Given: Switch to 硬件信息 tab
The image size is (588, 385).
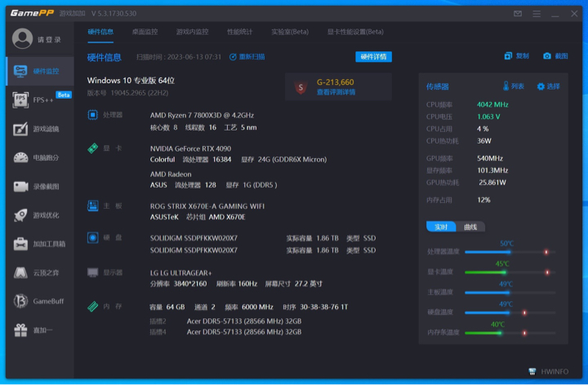Looking at the screenshot, I should pos(100,32).
